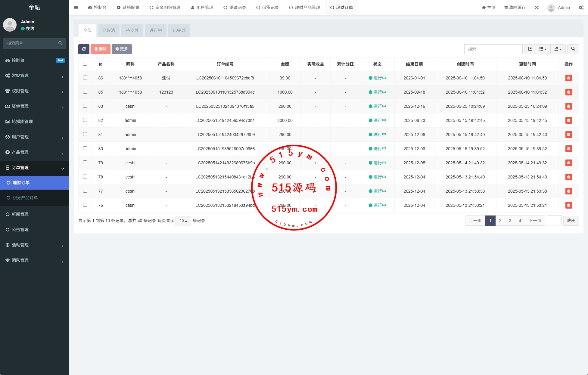This screenshot has height=375, width=588.
Task: Click the table search input field
Action: click(493, 49)
